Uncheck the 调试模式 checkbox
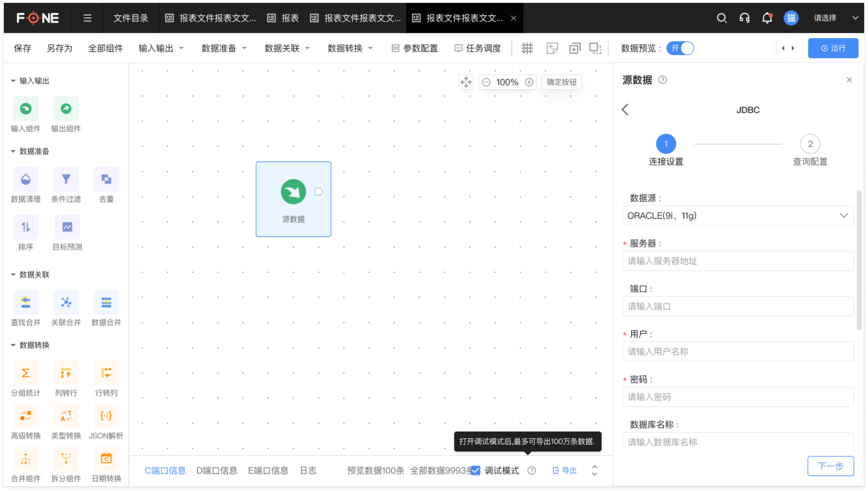Image resolution: width=868 pixels, height=491 pixels. (475, 470)
